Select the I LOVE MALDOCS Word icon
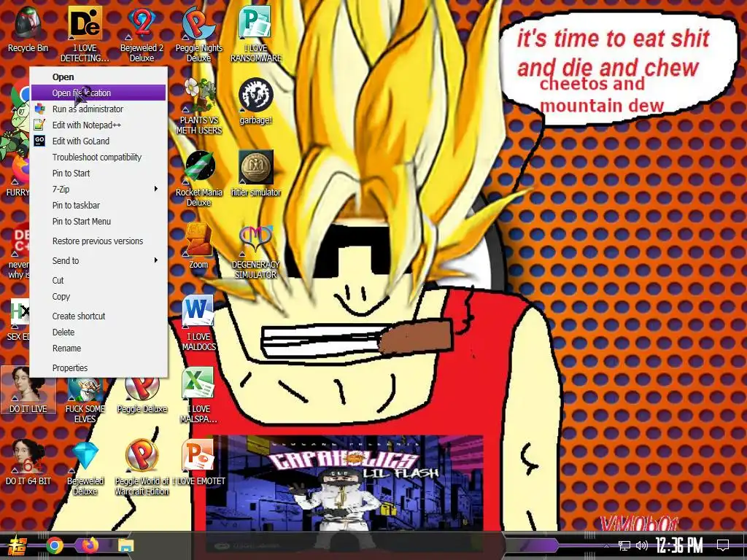 click(x=198, y=323)
